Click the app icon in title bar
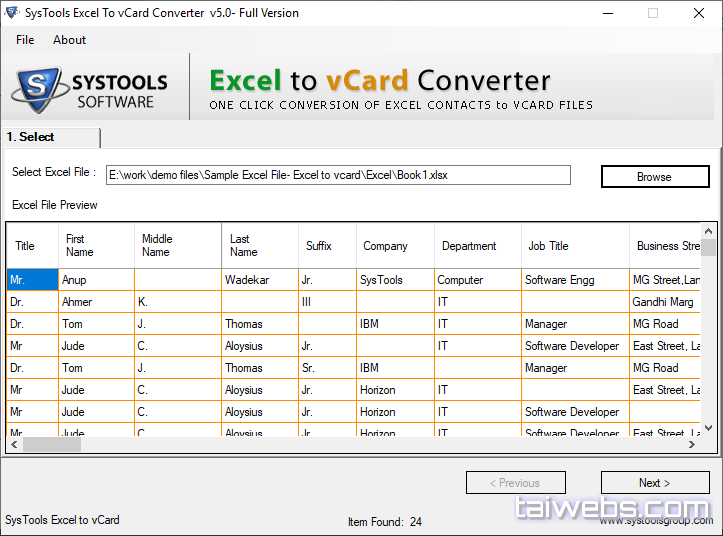723x536 pixels. tap(13, 13)
